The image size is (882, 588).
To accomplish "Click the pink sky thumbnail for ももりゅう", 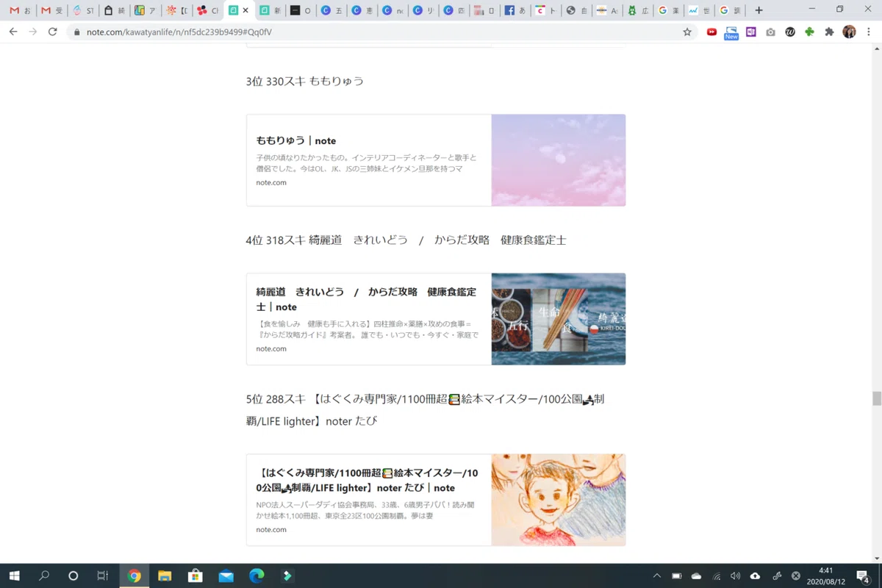I will (x=559, y=160).
